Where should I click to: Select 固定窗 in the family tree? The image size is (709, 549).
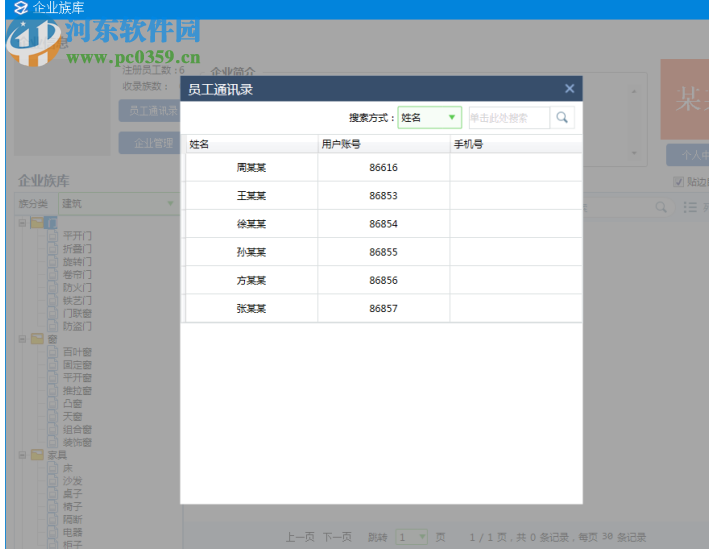pos(77,364)
